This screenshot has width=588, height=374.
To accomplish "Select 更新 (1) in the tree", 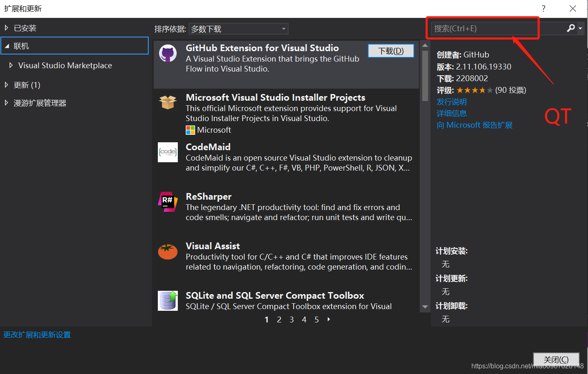I will (27, 85).
